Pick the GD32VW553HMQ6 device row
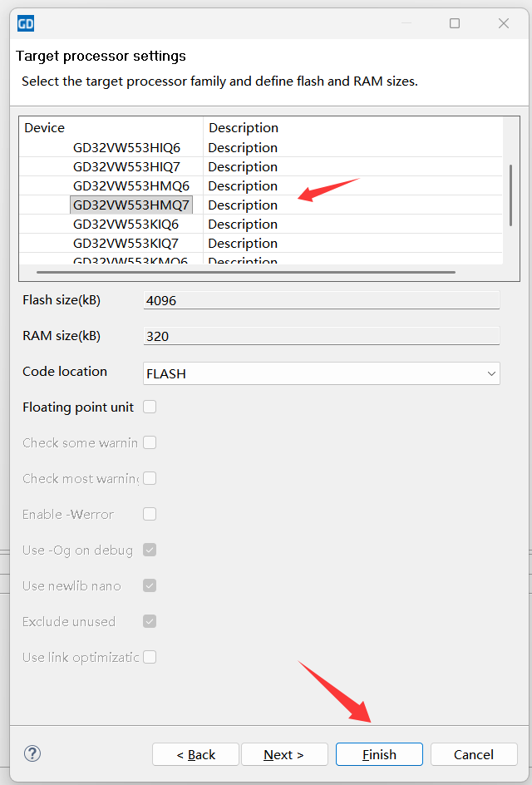Screen dimensions: 532x785 131,185
